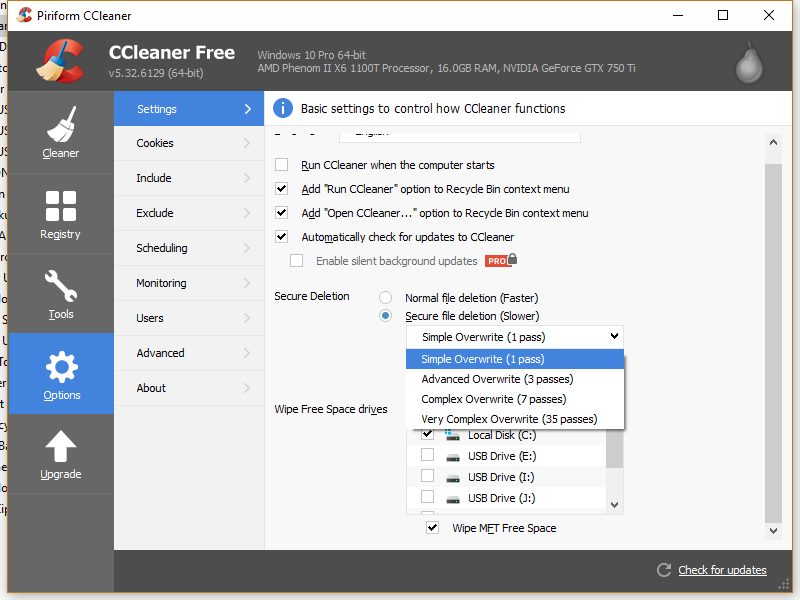Image resolution: width=800 pixels, height=600 pixels.
Task: Click the "CCleaner Free" heading
Action: pyautogui.click(x=171, y=53)
